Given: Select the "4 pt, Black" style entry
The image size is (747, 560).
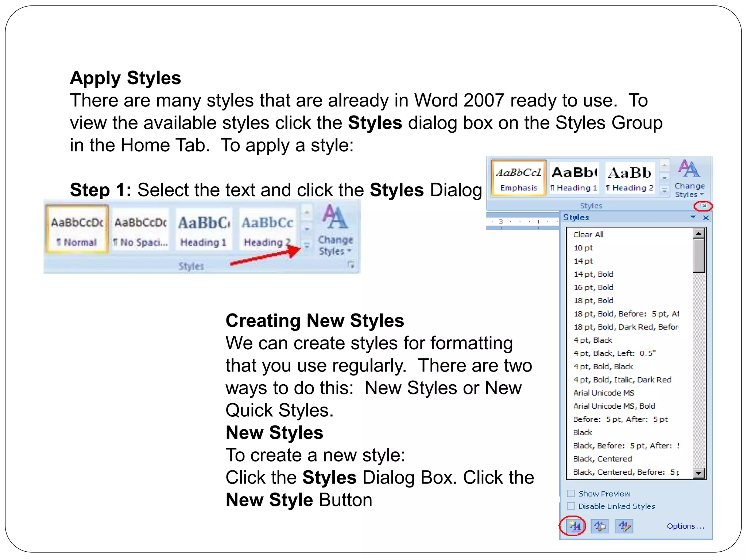Looking at the screenshot, I should click(x=593, y=340).
